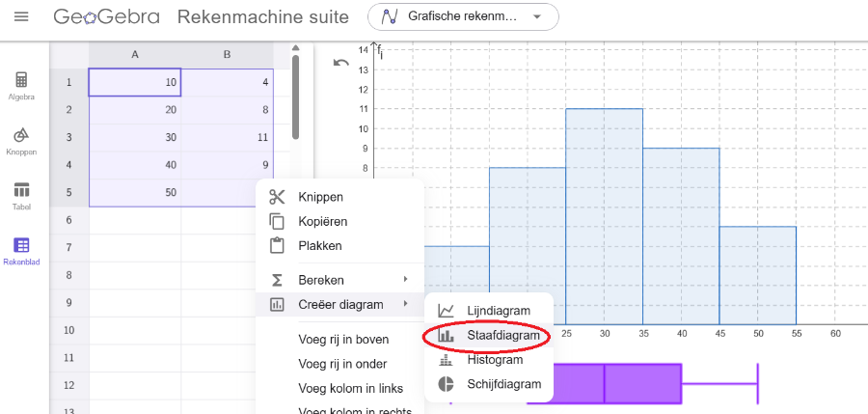Select column header A

[135, 55]
